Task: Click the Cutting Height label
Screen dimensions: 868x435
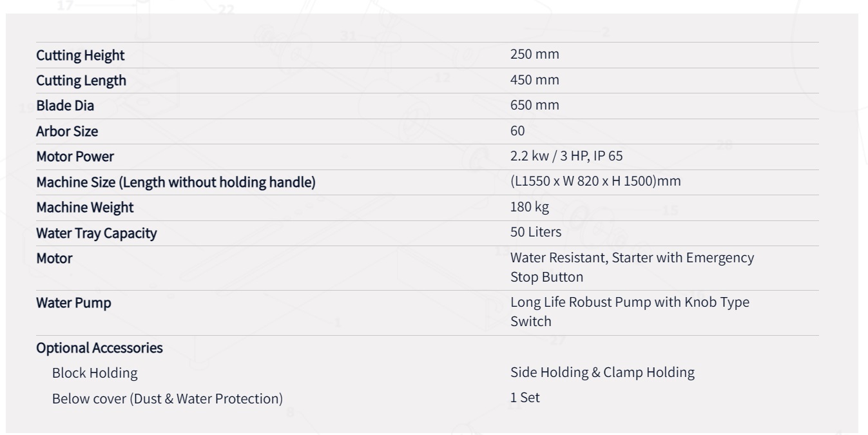Action: 81,55
